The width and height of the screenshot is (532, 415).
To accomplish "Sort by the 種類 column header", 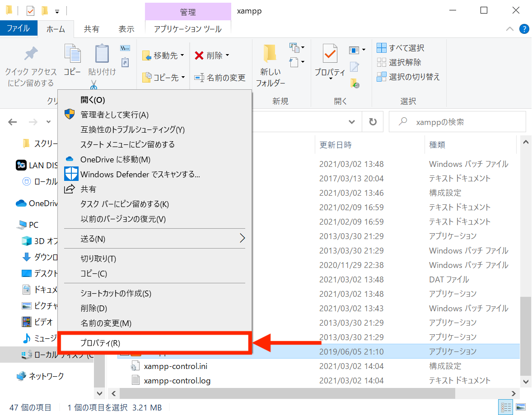I will coord(470,145).
